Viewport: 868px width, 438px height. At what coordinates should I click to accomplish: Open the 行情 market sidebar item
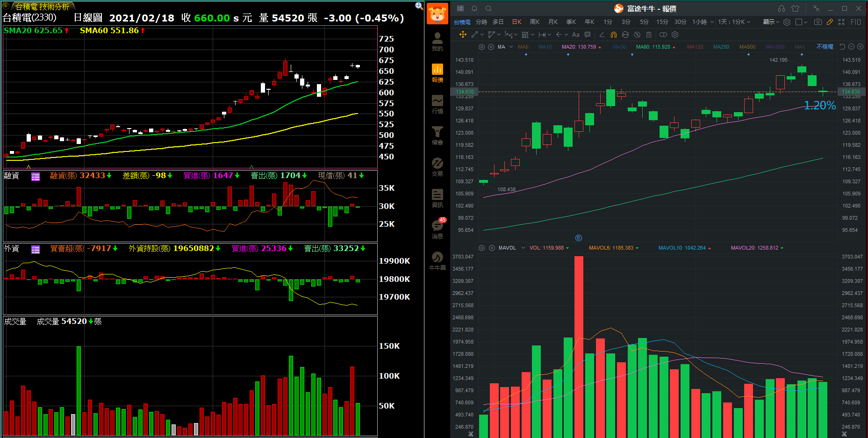click(x=437, y=104)
